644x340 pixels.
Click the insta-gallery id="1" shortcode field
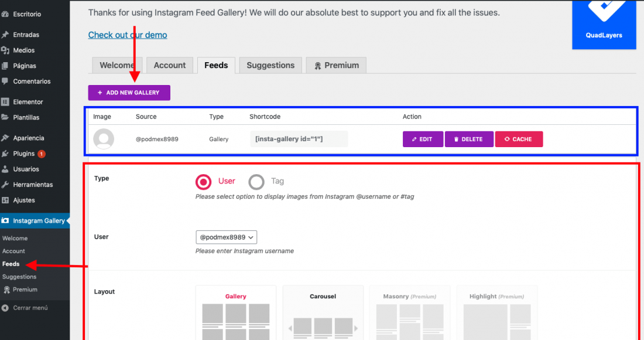click(299, 139)
